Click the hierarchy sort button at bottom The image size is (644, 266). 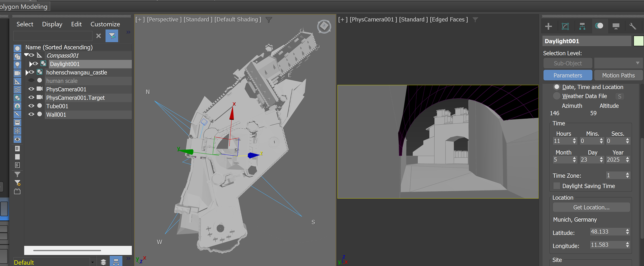(x=116, y=261)
